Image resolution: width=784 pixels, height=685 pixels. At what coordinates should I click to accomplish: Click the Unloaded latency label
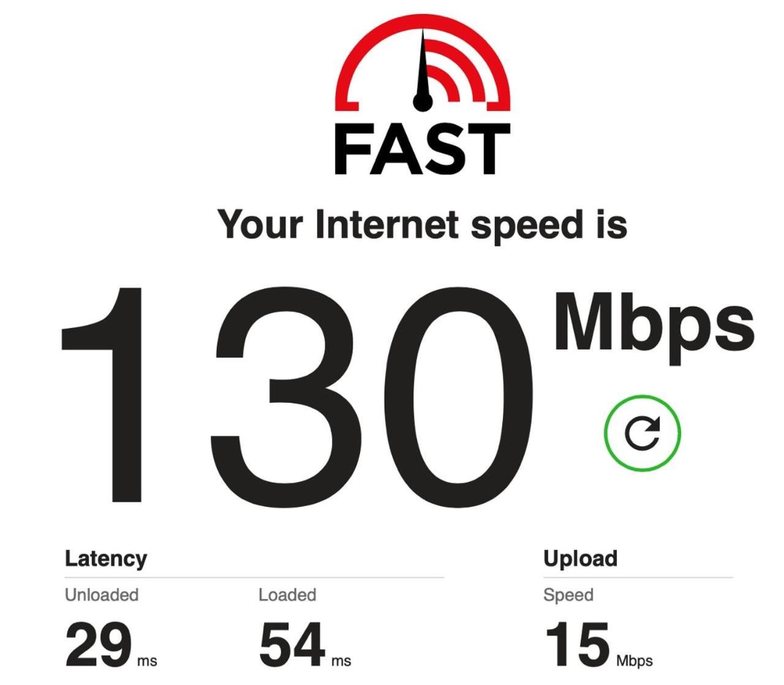(x=102, y=595)
